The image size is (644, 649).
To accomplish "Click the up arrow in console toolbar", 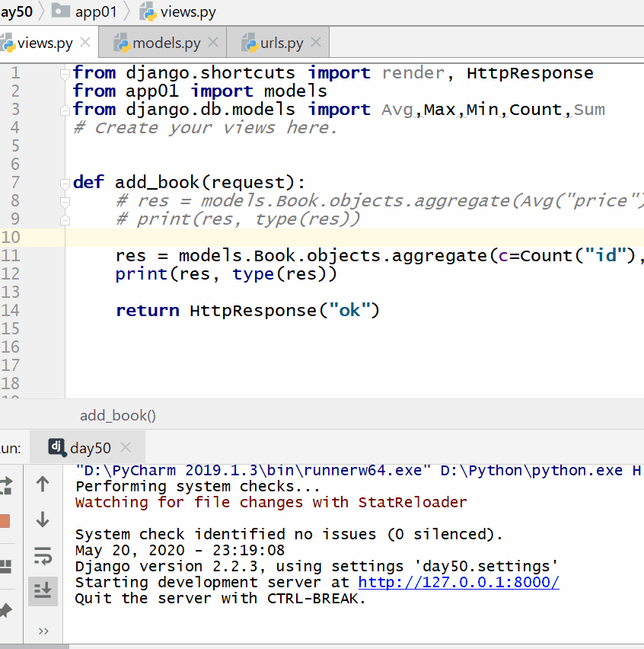I will 43,484.
